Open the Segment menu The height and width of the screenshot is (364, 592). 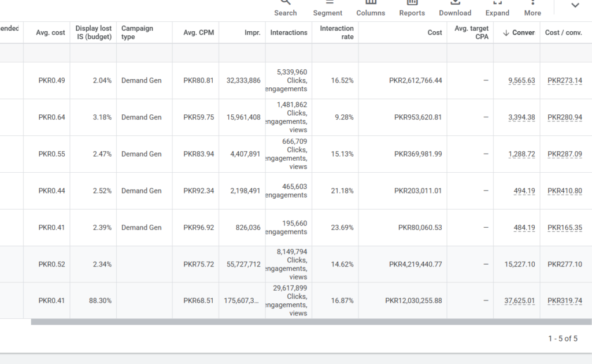coord(327,8)
